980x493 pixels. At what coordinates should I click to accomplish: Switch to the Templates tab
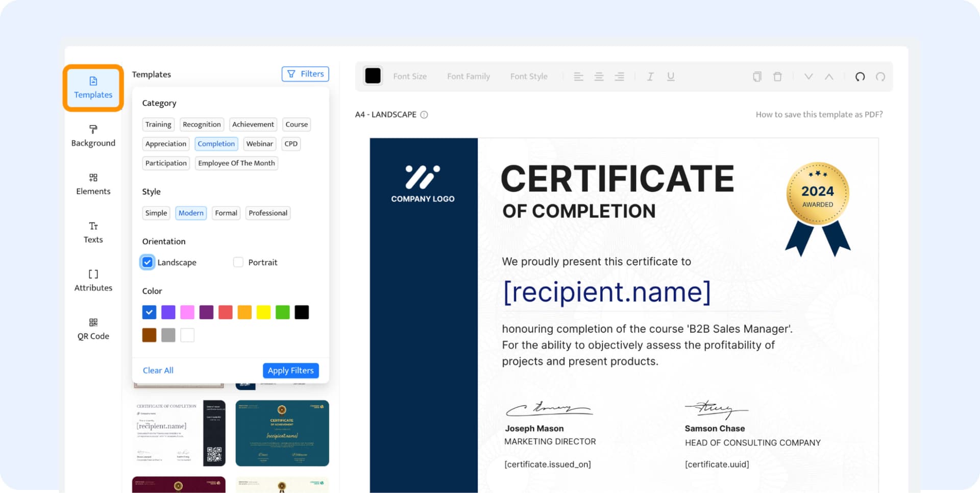point(93,88)
